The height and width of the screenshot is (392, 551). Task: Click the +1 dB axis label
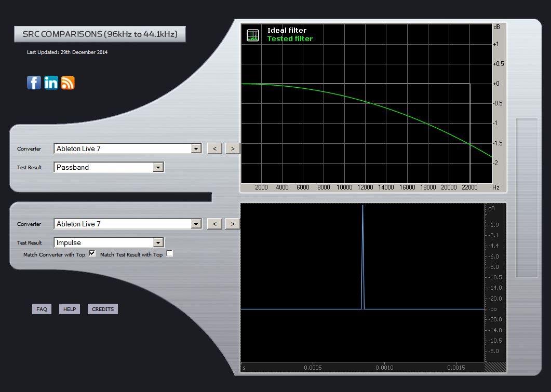[496, 44]
